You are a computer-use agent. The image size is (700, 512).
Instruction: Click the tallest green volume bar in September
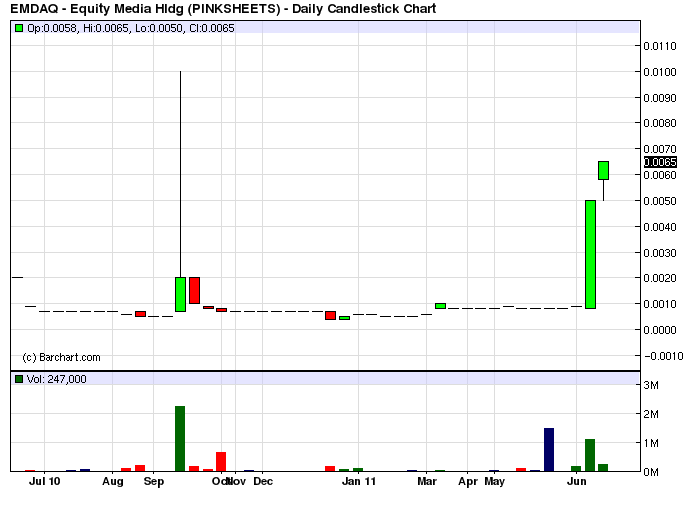coord(180,438)
